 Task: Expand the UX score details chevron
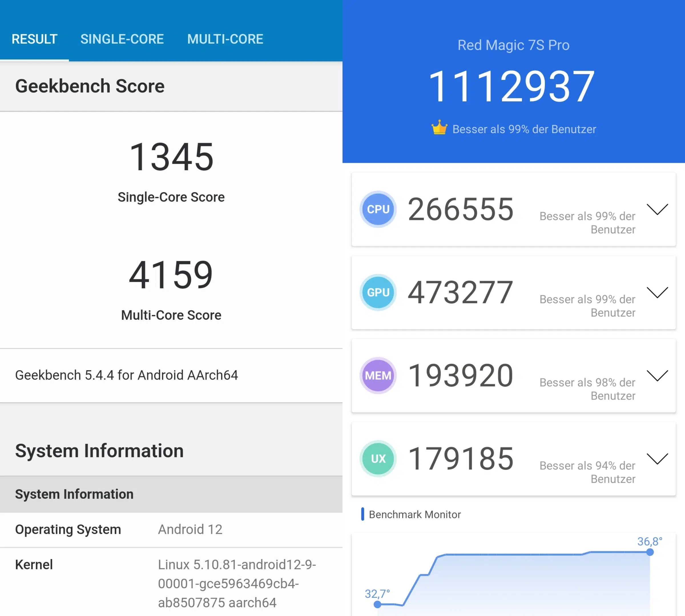(x=657, y=459)
